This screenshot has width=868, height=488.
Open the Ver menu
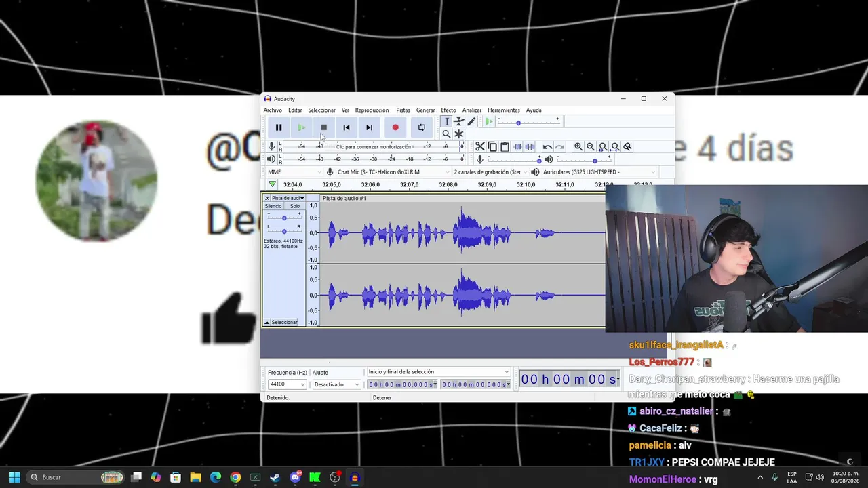pyautogui.click(x=345, y=110)
